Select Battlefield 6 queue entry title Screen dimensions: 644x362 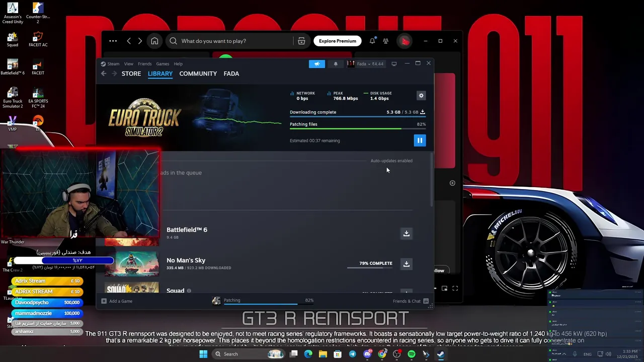tap(187, 230)
